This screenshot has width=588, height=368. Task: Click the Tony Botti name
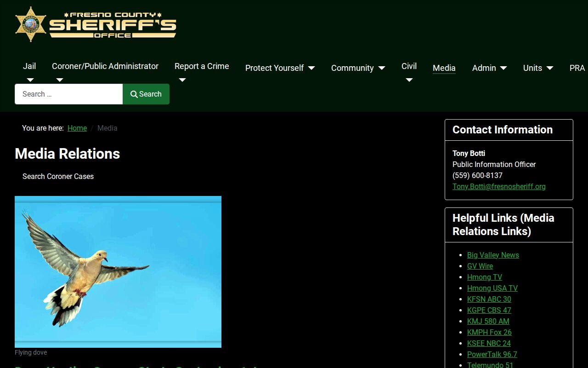[469, 153]
